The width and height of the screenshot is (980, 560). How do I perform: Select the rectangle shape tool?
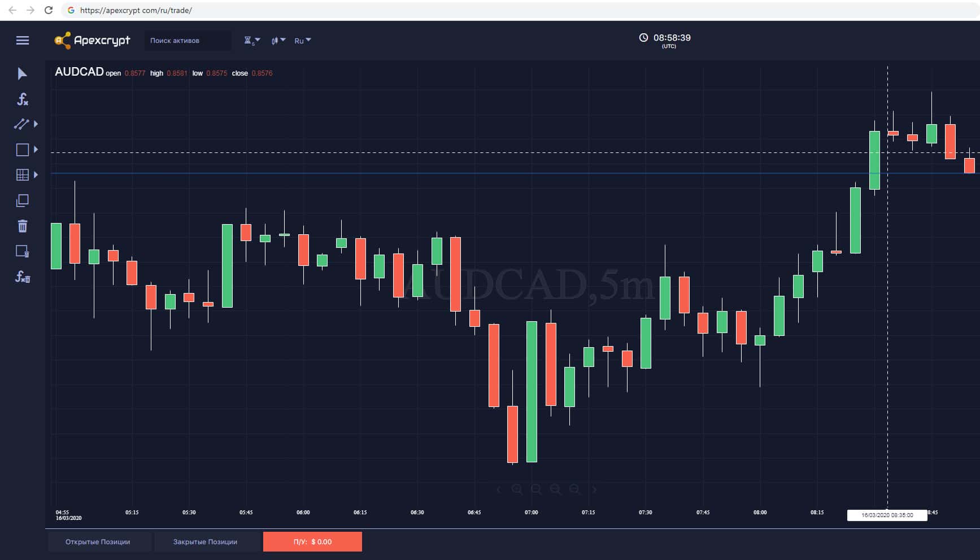(22, 150)
